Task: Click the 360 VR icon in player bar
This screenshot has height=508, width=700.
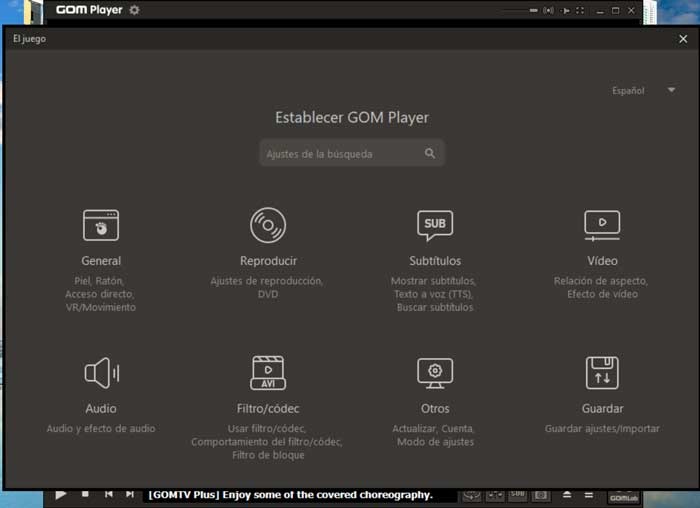Action: [x=471, y=495]
